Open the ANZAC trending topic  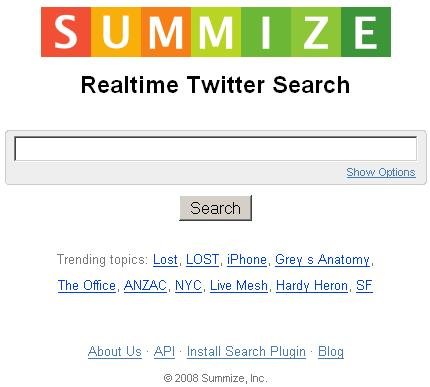pos(145,286)
